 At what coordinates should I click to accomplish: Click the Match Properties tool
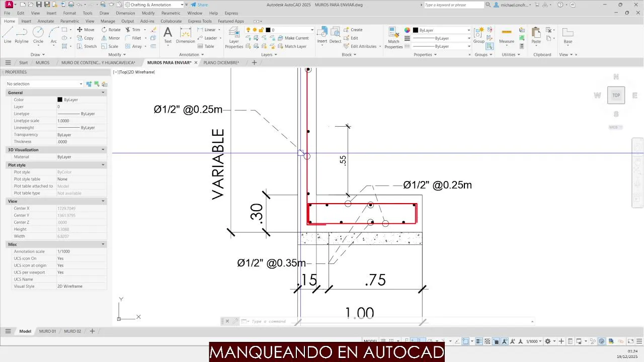pos(393,37)
